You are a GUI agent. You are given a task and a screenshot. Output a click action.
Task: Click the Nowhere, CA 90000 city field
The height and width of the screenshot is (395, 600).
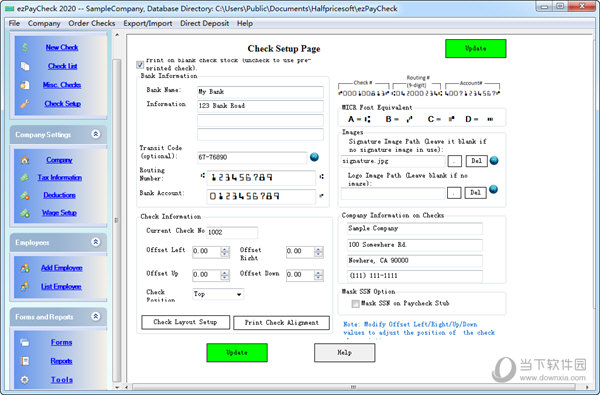pos(415,261)
